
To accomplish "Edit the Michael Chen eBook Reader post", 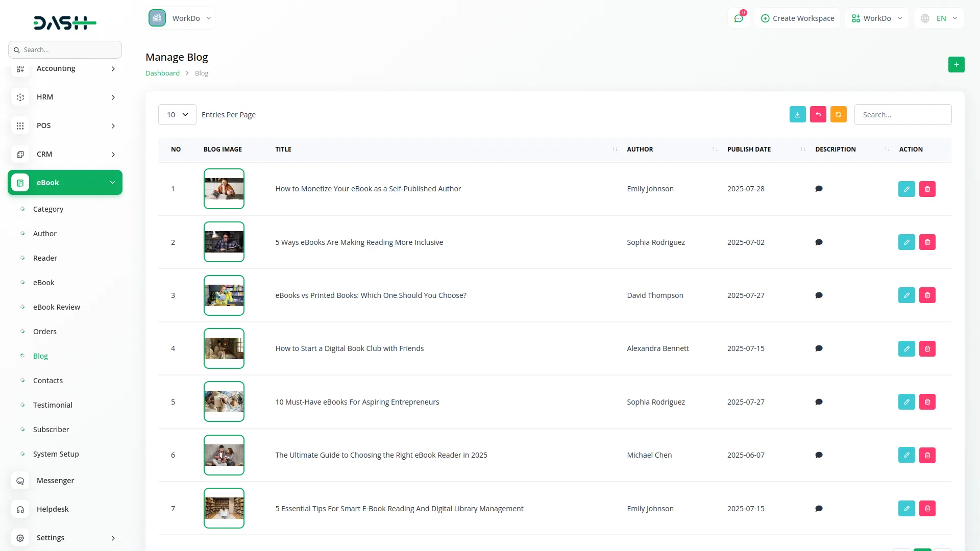I will (906, 455).
